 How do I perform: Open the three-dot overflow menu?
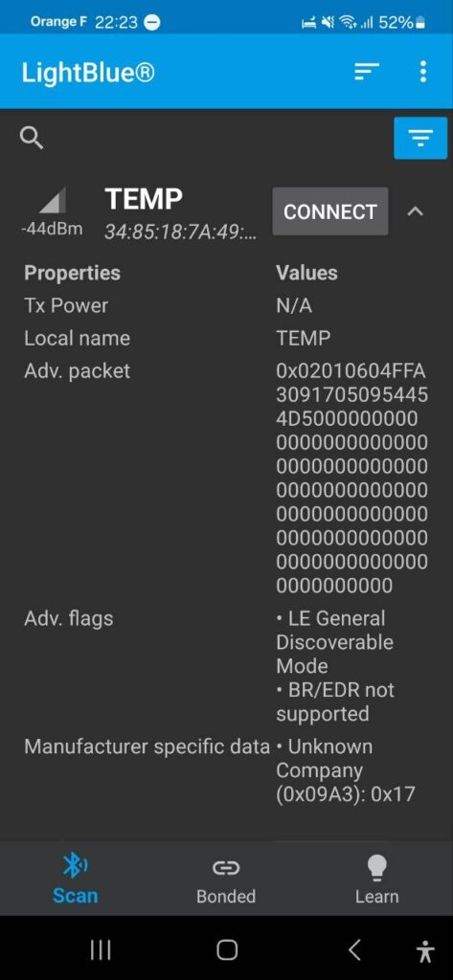(423, 72)
